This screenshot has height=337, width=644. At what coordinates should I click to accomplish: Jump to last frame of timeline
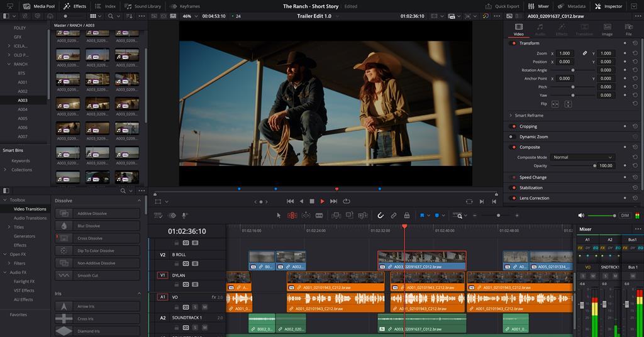coord(333,202)
